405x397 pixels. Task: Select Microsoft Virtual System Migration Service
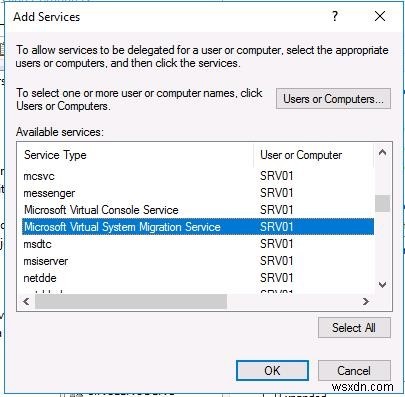pyautogui.click(x=198, y=227)
